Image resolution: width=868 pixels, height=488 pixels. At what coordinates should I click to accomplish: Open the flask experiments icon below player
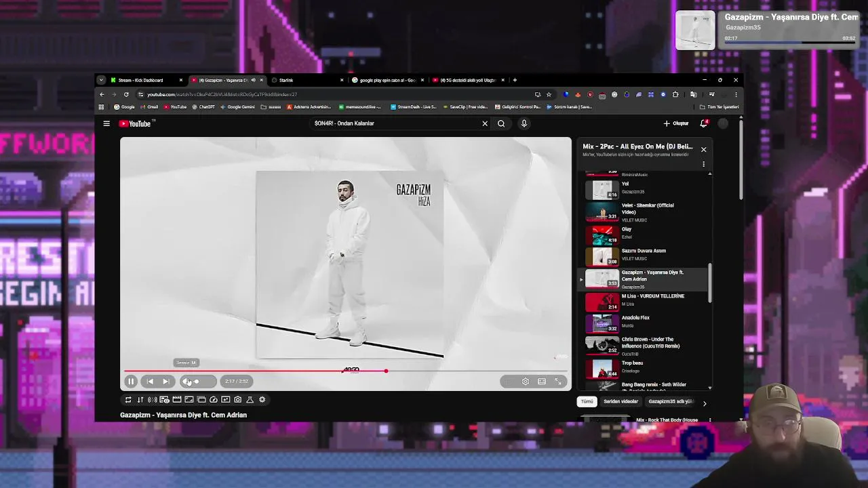[250, 400]
